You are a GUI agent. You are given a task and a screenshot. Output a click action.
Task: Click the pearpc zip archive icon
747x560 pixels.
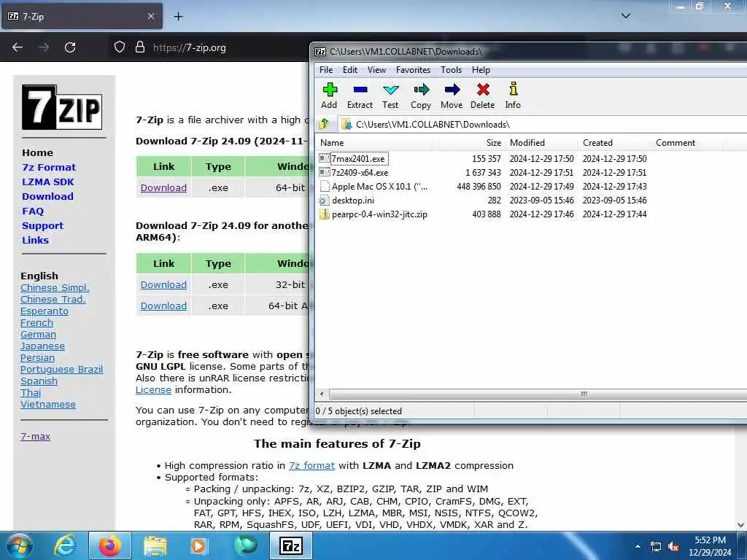tap(324, 214)
